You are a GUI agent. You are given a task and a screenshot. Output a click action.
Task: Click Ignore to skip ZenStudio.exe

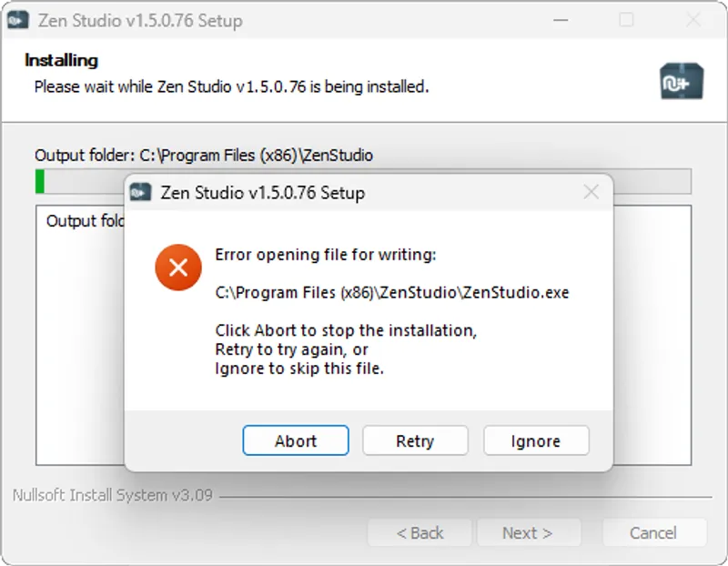coord(536,440)
